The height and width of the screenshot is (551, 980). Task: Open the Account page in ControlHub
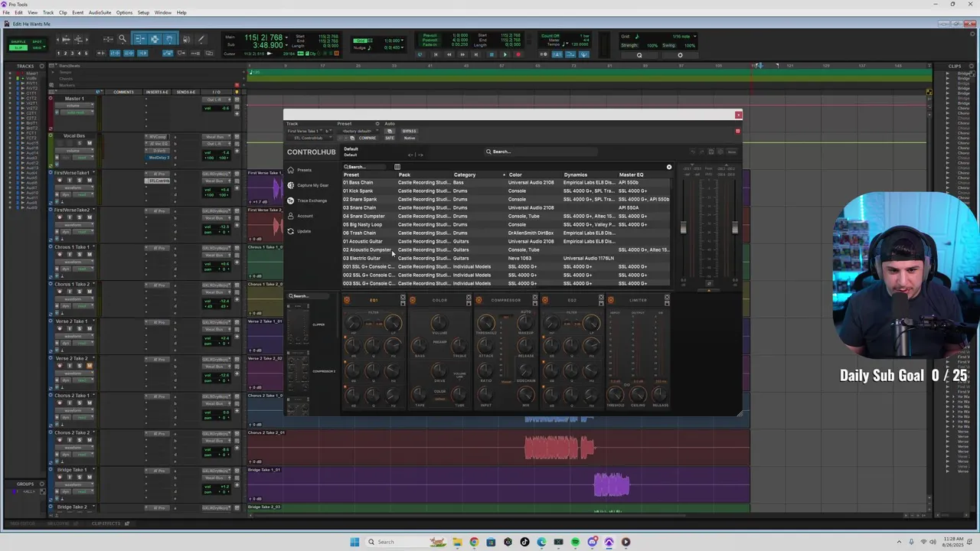[x=300, y=216]
